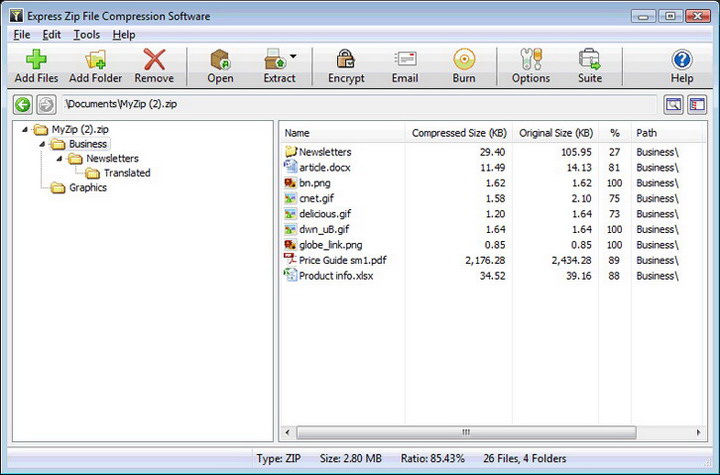The height and width of the screenshot is (475, 720).
Task: Send archive with the Email icon
Action: [x=405, y=59]
